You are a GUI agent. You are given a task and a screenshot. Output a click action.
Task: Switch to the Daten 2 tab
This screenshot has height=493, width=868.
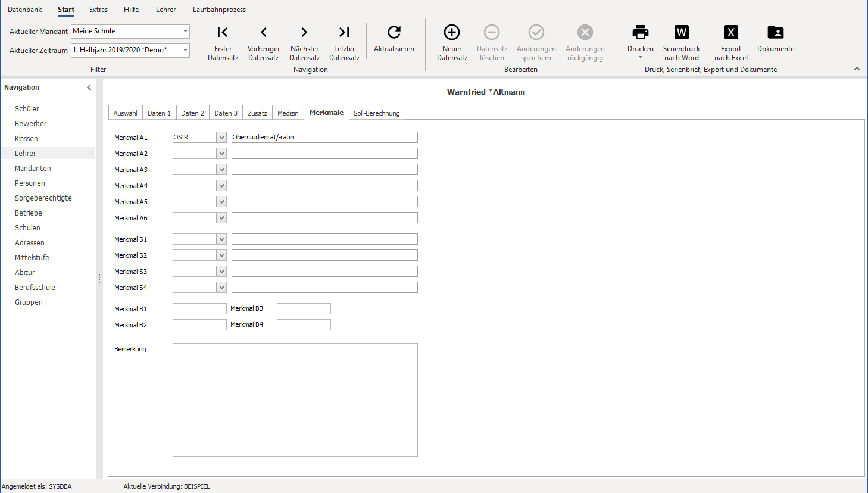click(192, 113)
